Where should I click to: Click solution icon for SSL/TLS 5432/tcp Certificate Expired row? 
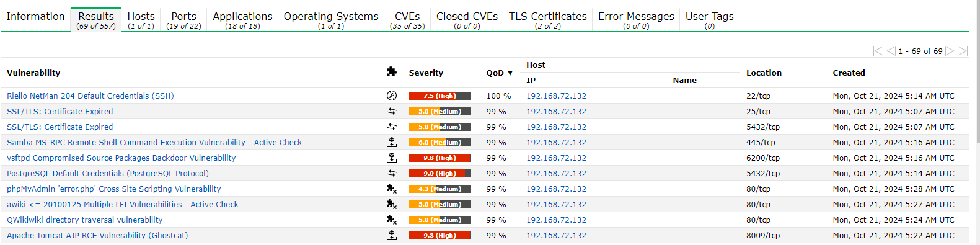click(391, 127)
